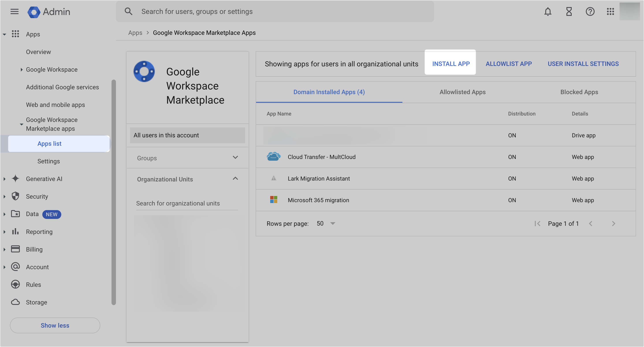Click the Show less button
Viewport: 644px width, 347px height.
55,325
